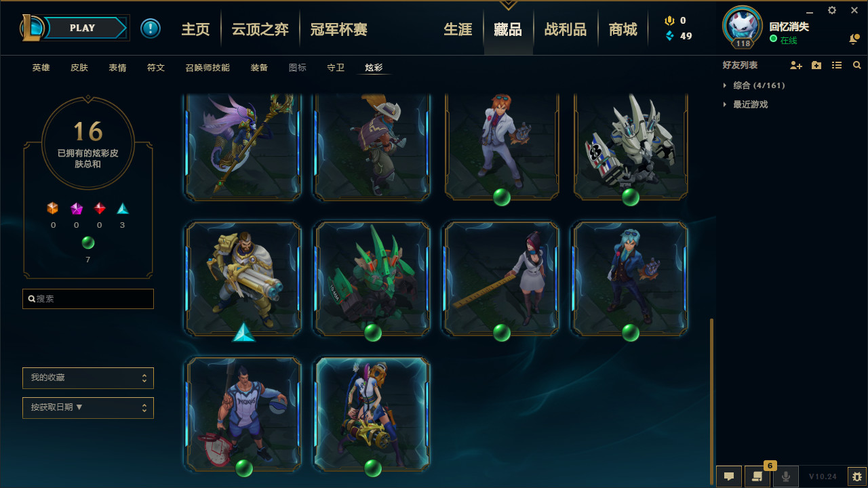Click the bug report icon
This screenshot has width=868, height=488.
tap(857, 476)
